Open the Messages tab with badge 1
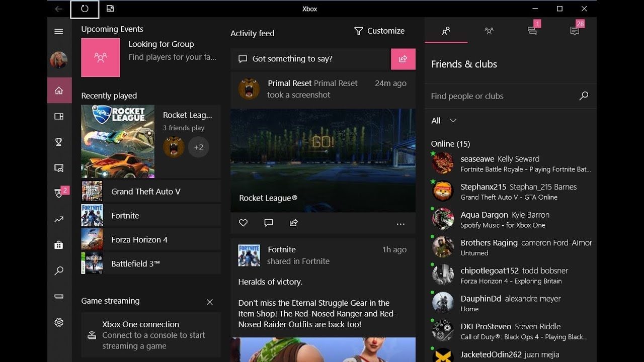Viewport: 644px width, 362px height. [532, 31]
